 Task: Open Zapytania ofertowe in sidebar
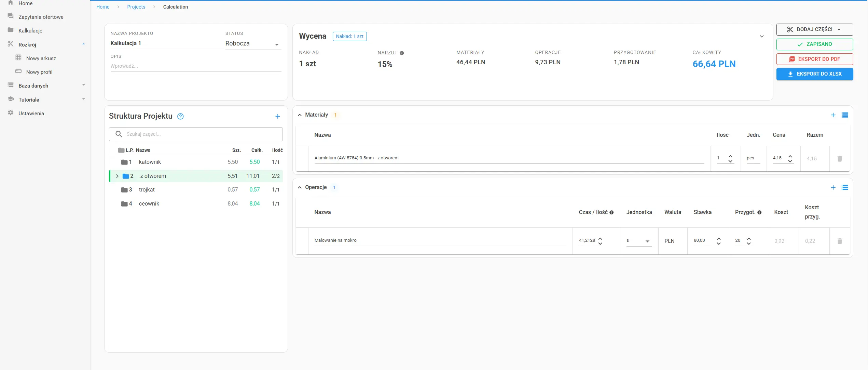tap(41, 17)
